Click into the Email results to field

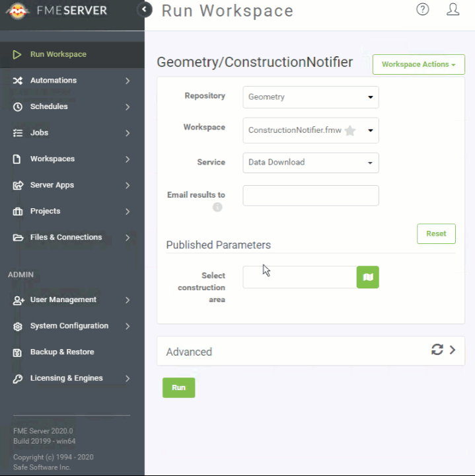point(311,196)
